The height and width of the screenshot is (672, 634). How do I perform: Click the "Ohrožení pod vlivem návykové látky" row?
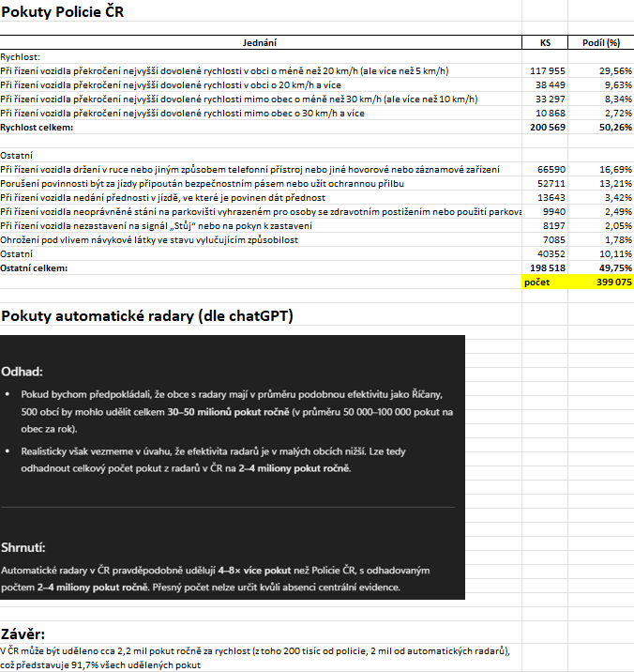pyautogui.click(x=149, y=240)
